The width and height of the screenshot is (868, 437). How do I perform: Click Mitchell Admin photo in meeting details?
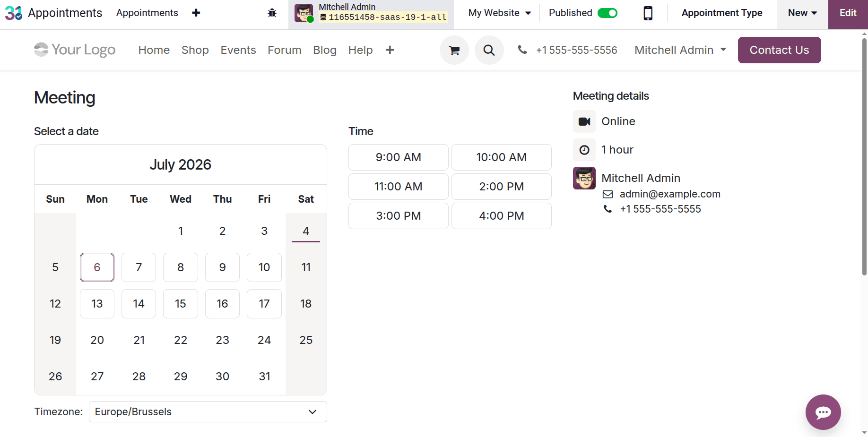coord(584,178)
